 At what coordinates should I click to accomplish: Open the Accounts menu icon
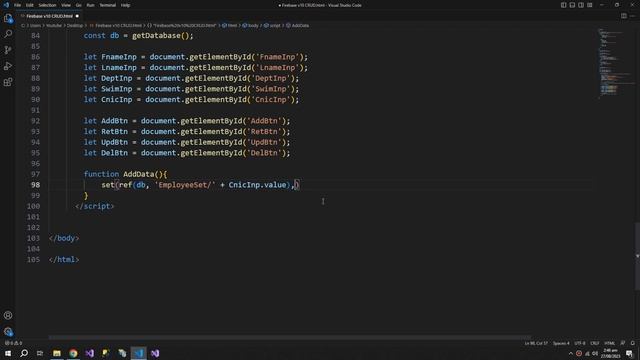pos(8,316)
